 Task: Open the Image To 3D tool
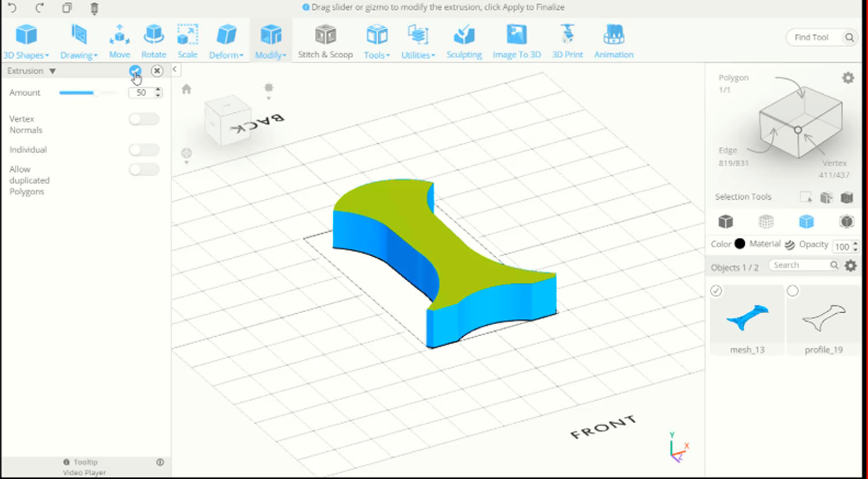coord(517,41)
